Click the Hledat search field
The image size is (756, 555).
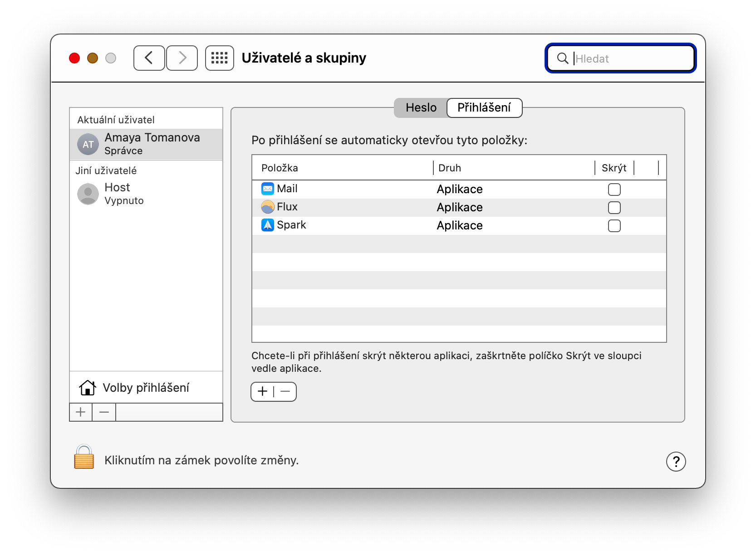tap(621, 58)
